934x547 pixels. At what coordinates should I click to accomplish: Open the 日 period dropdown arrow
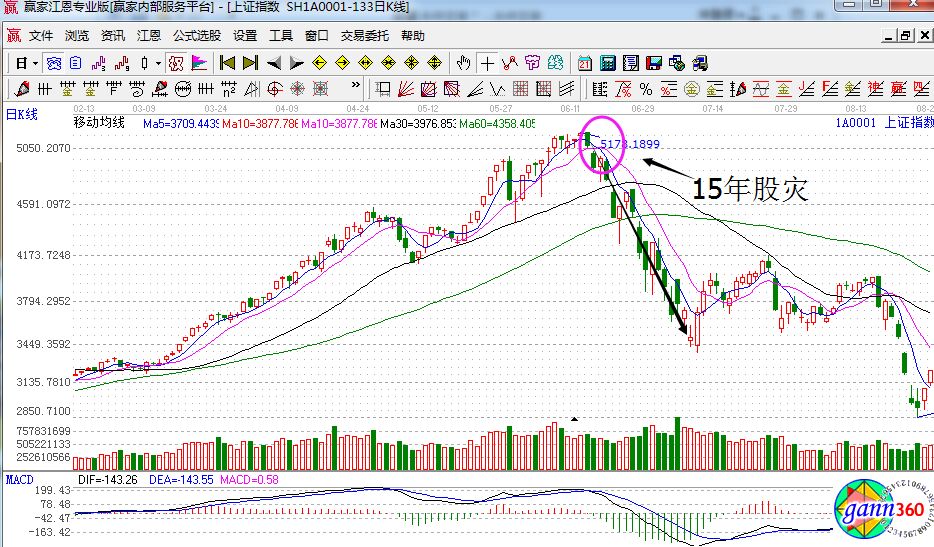point(35,63)
